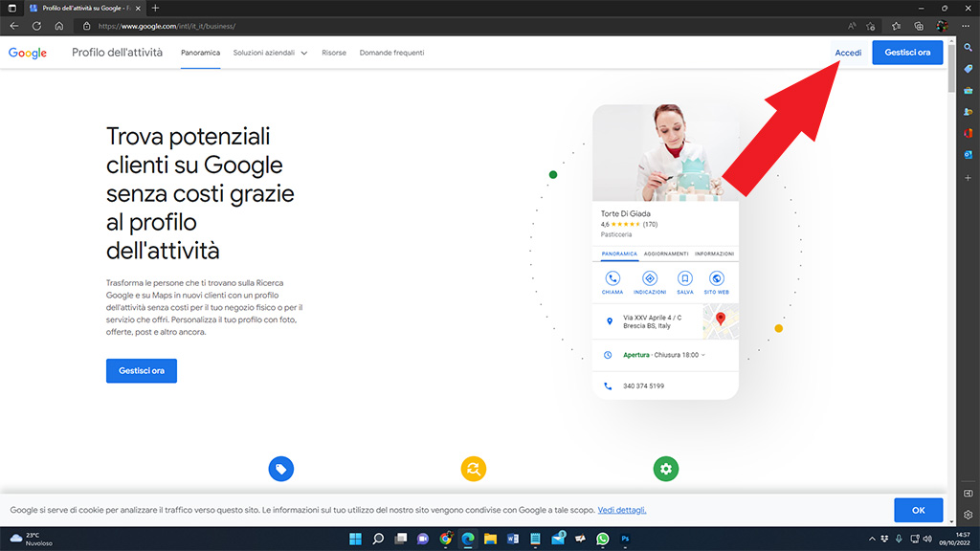Screen dimensions: 980x551
Task: Open the weather widget 23°C Nuvoloso
Action: pyautogui.click(x=32, y=539)
